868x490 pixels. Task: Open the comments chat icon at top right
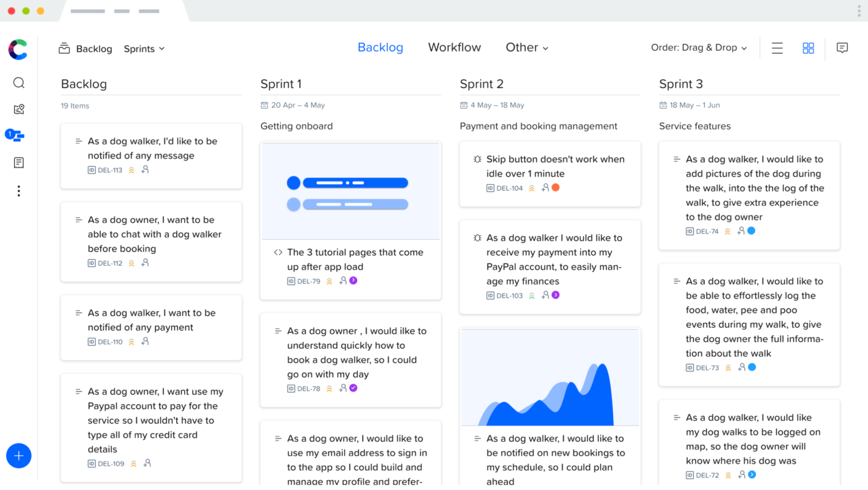pyautogui.click(x=842, y=48)
